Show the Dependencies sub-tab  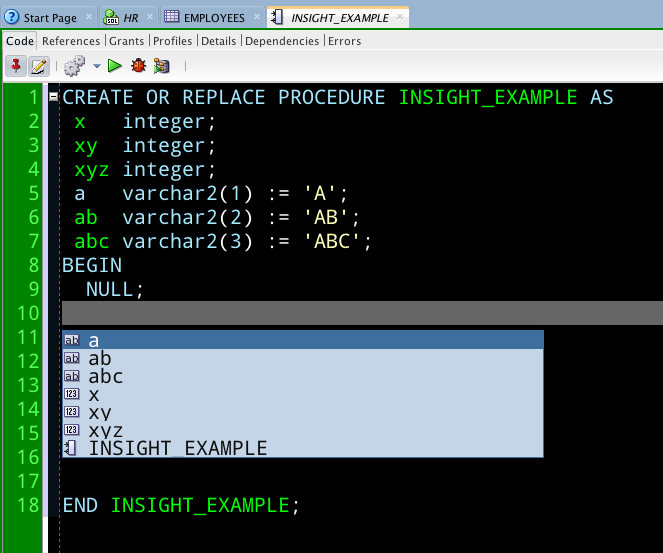(281, 41)
